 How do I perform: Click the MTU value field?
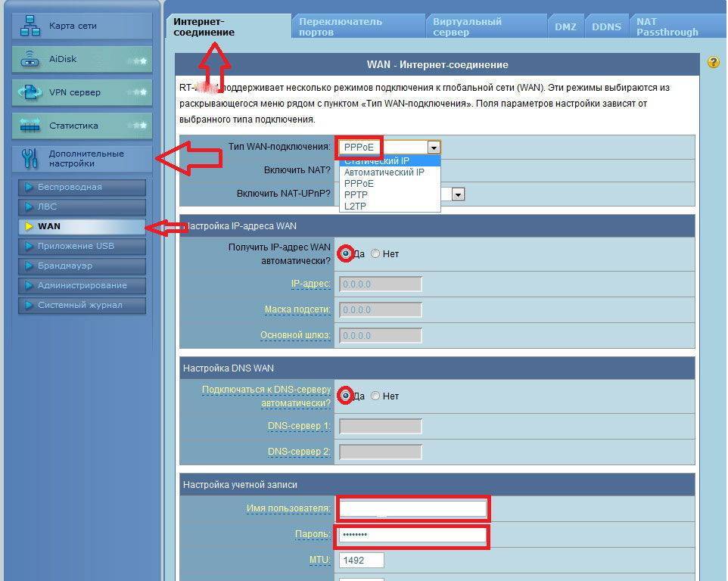coord(362,561)
